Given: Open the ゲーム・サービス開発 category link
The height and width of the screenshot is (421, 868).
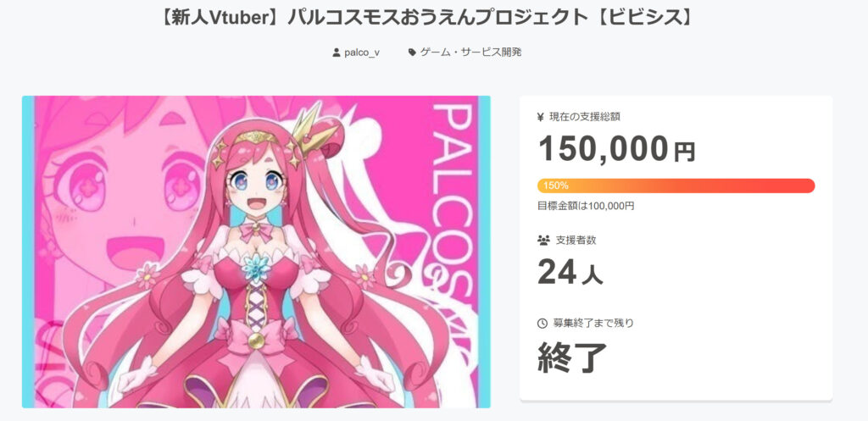Looking at the screenshot, I should pyautogui.click(x=470, y=53).
